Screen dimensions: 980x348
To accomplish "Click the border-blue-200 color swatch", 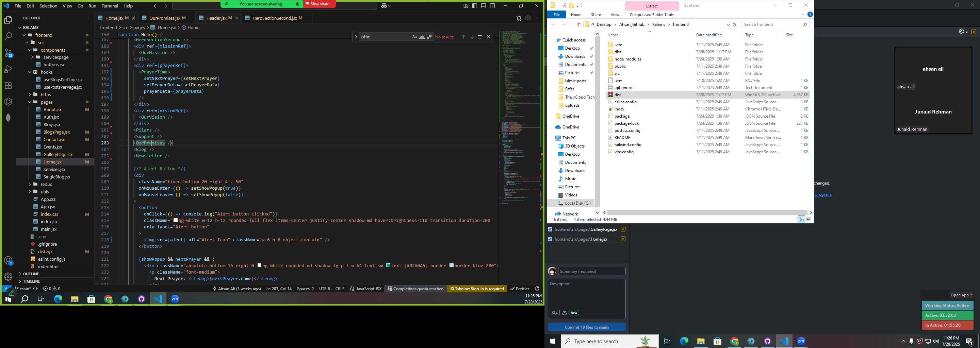I will pyautogui.click(x=451, y=265).
